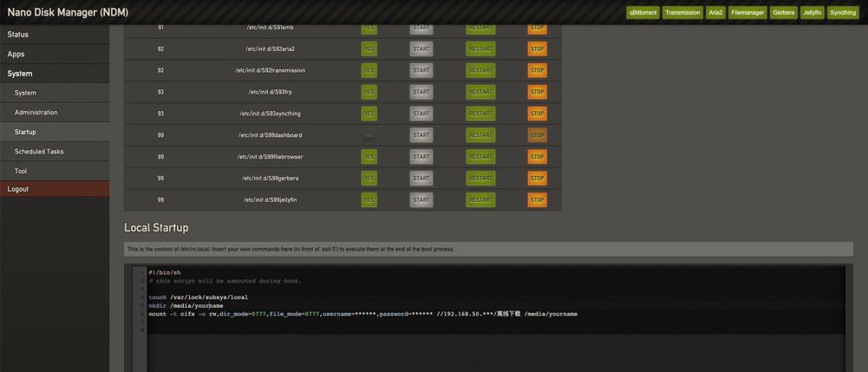The height and width of the screenshot is (372, 868).
Task: Go to Administration page
Action: (x=55, y=113)
